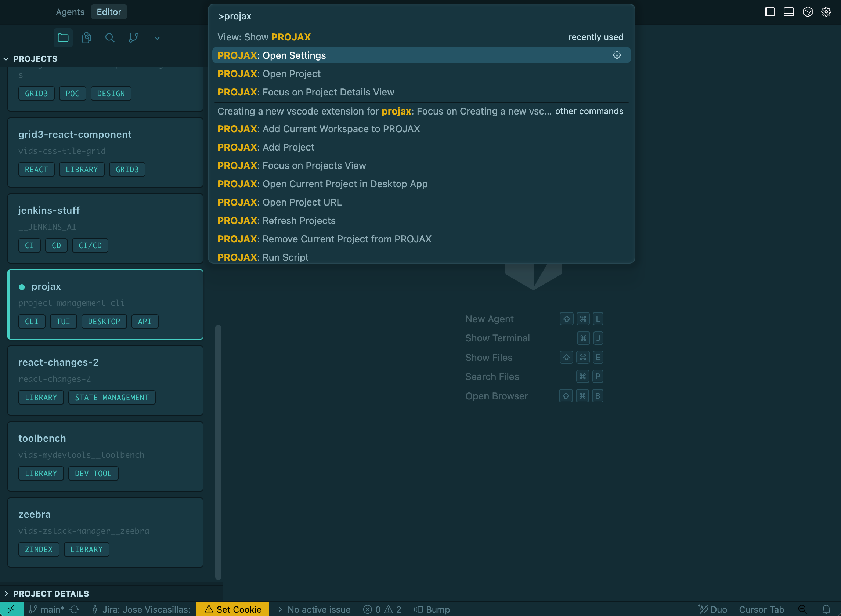Toggle the bottom panel layout icon
Viewport: 841px width, 616px height.
pos(788,12)
